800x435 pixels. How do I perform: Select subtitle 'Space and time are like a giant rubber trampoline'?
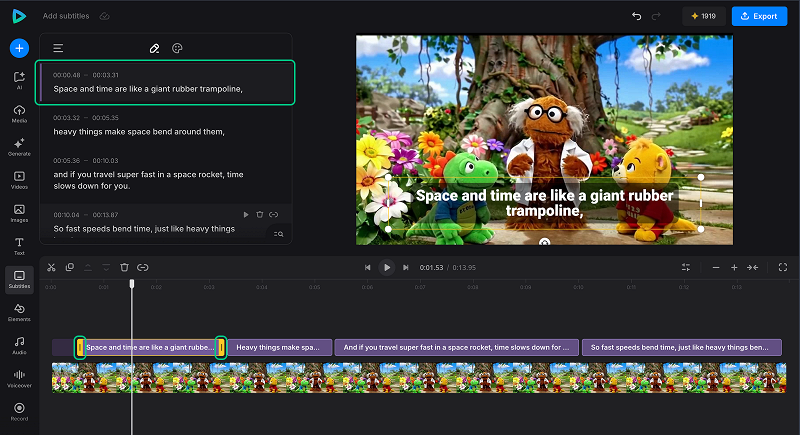pos(165,83)
